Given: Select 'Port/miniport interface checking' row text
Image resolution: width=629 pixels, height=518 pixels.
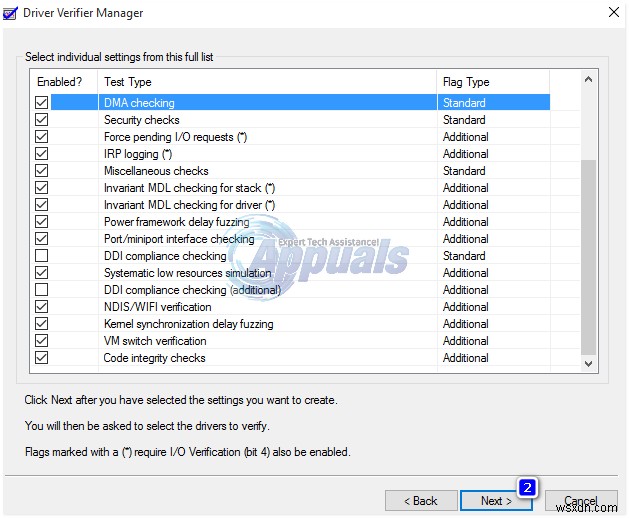Looking at the screenshot, I should [179, 239].
